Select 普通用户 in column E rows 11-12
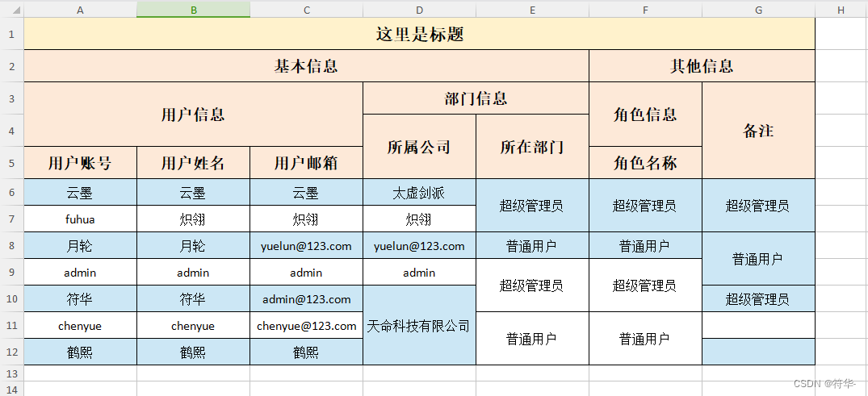 click(533, 339)
